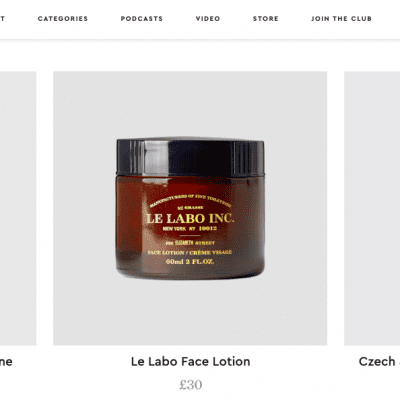Click the black lid of the jar
This screenshot has height=400, width=400.
(x=190, y=157)
